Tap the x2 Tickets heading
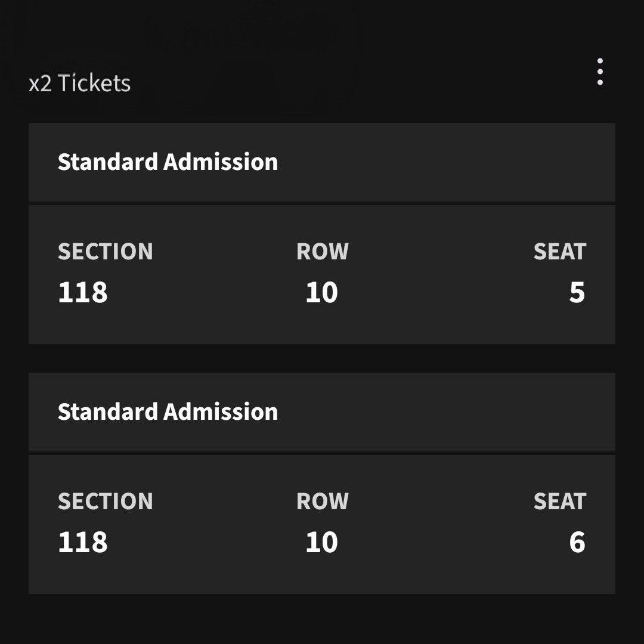Screen dimensions: 644x644 coord(80,83)
